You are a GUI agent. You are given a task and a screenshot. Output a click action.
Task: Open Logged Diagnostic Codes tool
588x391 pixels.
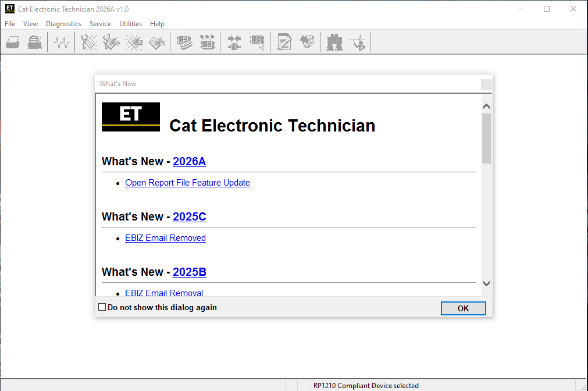coord(111,42)
